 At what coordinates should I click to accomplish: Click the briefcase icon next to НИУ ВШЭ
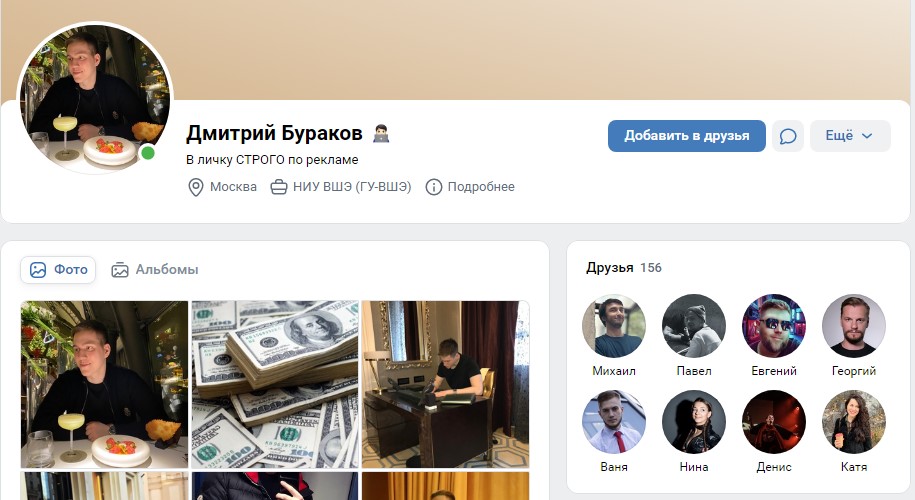[x=279, y=187]
